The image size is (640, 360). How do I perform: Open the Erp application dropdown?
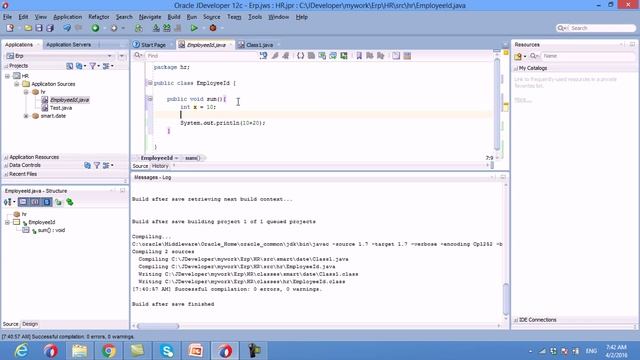click(x=109, y=56)
